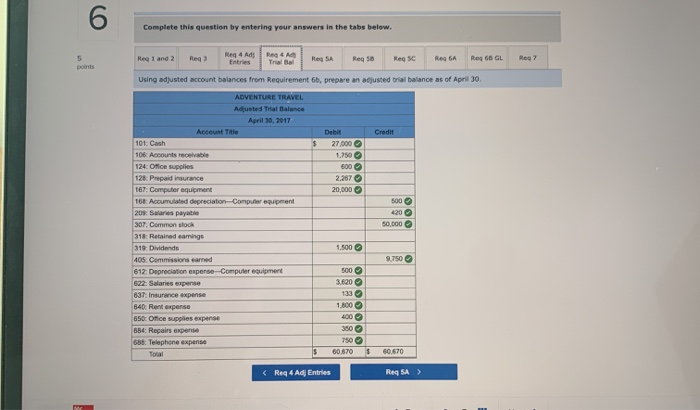Screen dimensions: 700x410
Task: Select the Req 4 Adj Trial Bal tab
Action: click(x=281, y=58)
